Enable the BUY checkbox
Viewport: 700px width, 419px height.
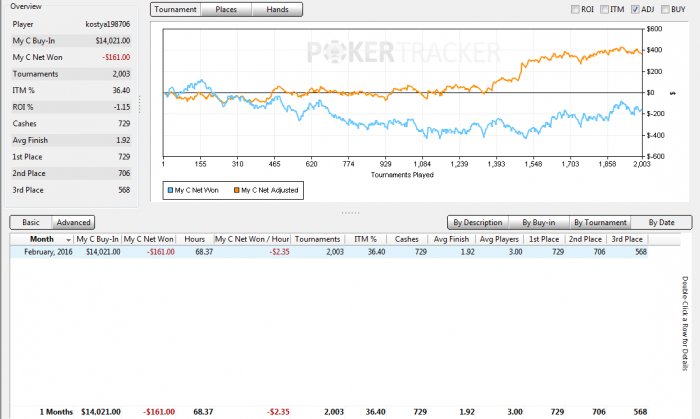665,9
